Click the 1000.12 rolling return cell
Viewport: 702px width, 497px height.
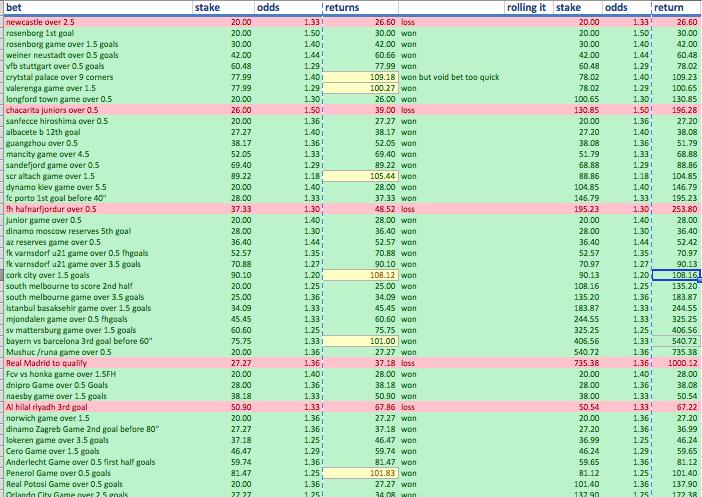tap(676, 363)
